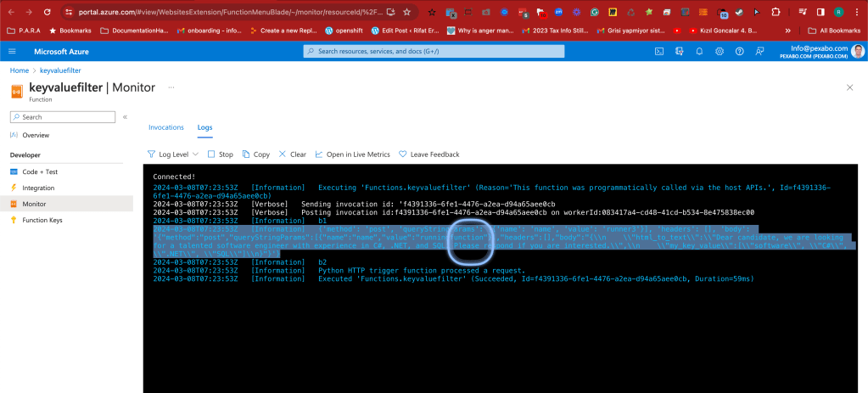Open the Chrome profile avatar R

tap(838, 12)
